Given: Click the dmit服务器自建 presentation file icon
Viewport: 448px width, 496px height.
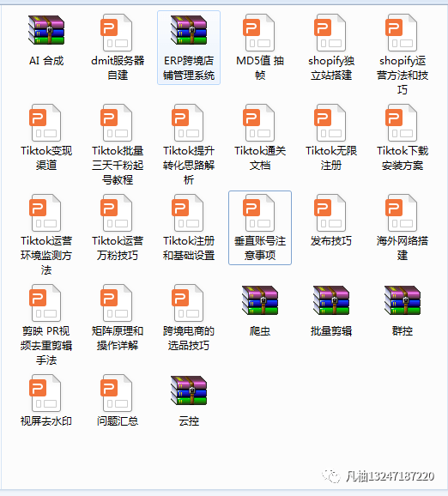Looking at the screenshot, I should [117, 33].
